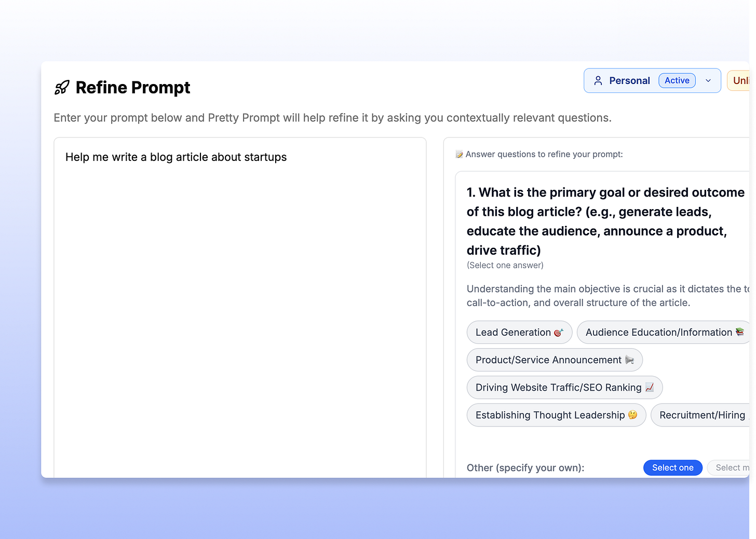
Task: Switch to the Select multiple mode
Action: pyautogui.click(x=728, y=468)
